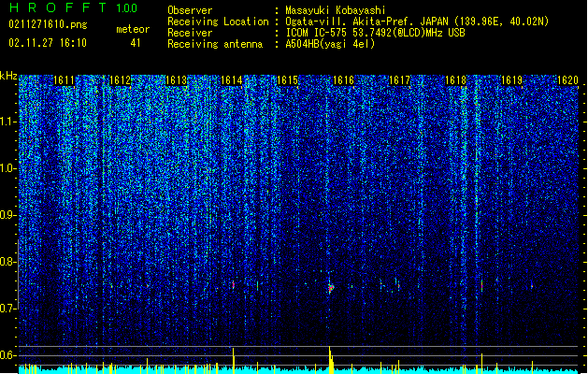Click the 0.8 kHz axis label

coord(8,262)
